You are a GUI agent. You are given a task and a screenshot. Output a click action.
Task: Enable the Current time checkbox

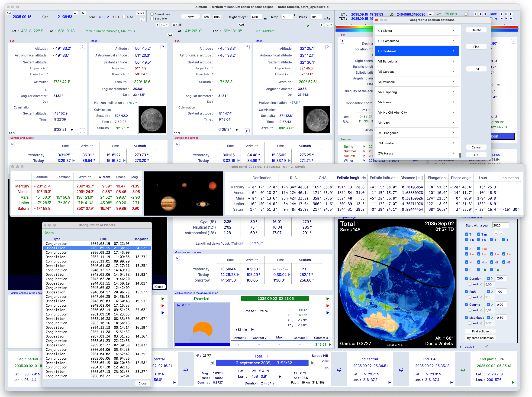pos(152,14)
